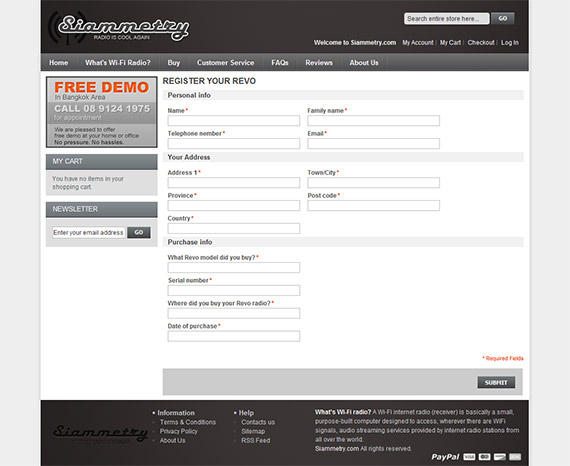Click the Town/City input field
This screenshot has width=570, height=466.
pos(373,182)
